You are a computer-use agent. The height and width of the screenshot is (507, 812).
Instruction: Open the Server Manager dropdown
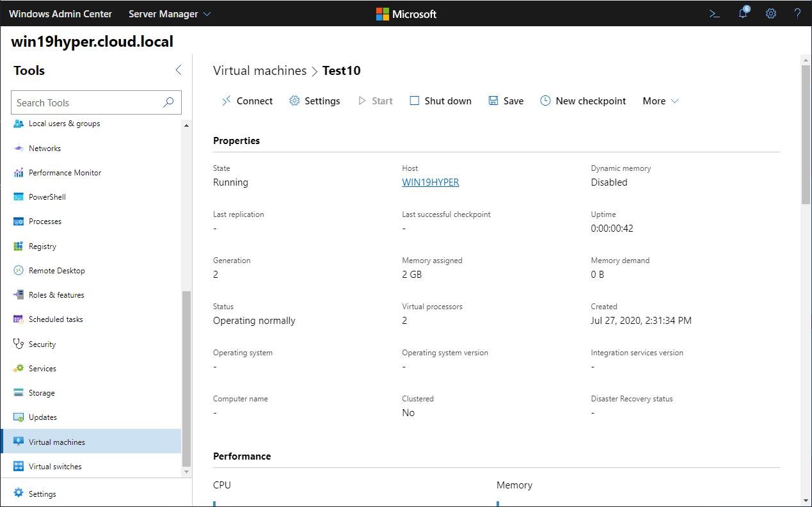click(170, 14)
